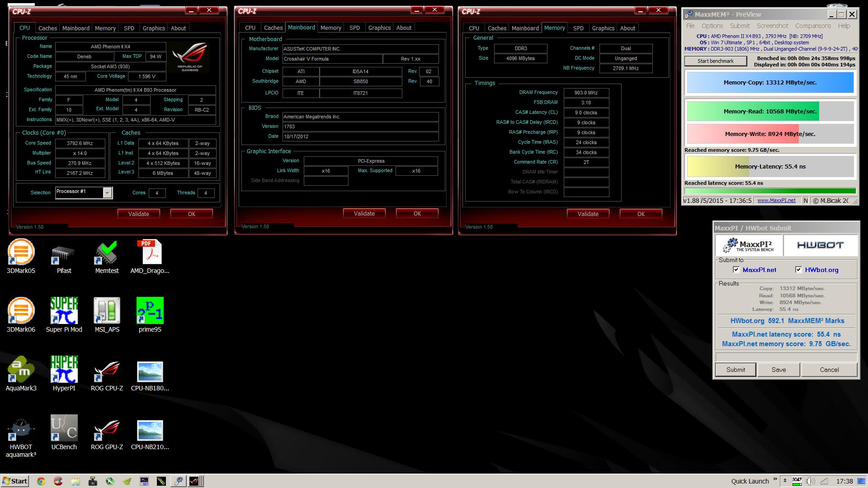The width and height of the screenshot is (868, 488).
Task: Click the motherboard model Crosshair V Formula
Action: (x=332, y=59)
